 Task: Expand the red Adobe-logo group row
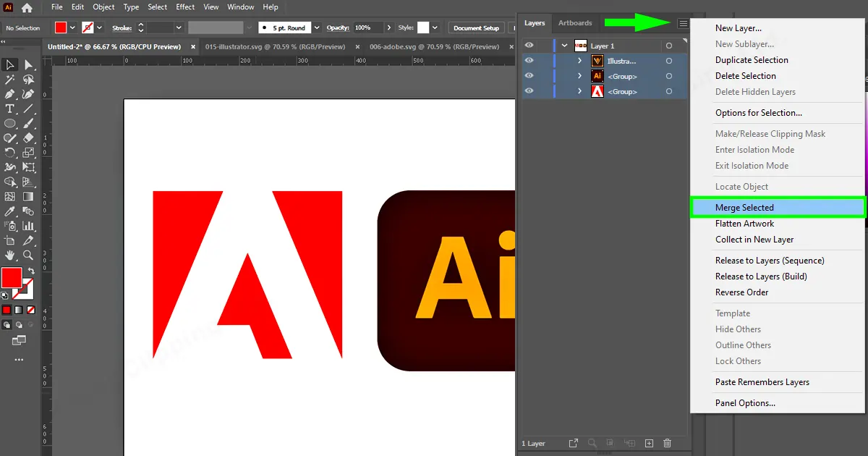click(x=580, y=91)
